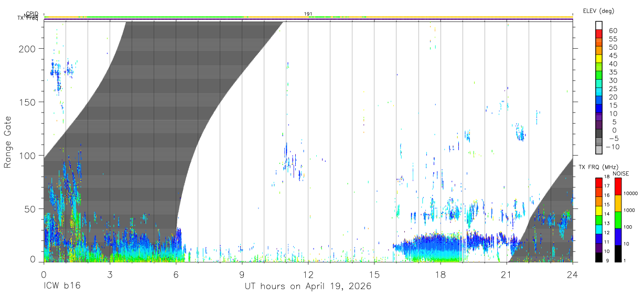Image resolution: width=644 pixels, height=297 pixels.
Task: Select the blue segment of the NOISE bar
Action: coord(618,236)
